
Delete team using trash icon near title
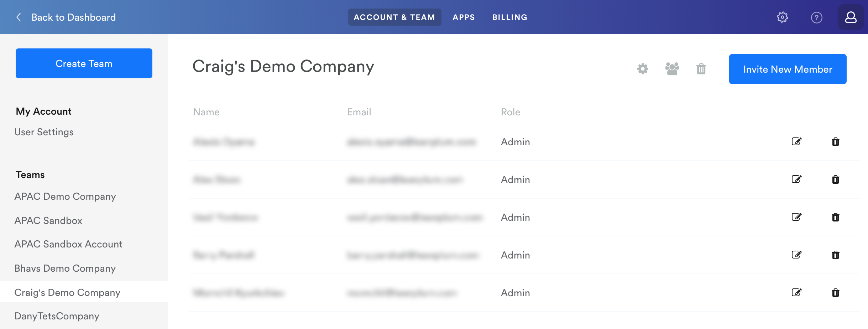pyautogui.click(x=701, y=69)
